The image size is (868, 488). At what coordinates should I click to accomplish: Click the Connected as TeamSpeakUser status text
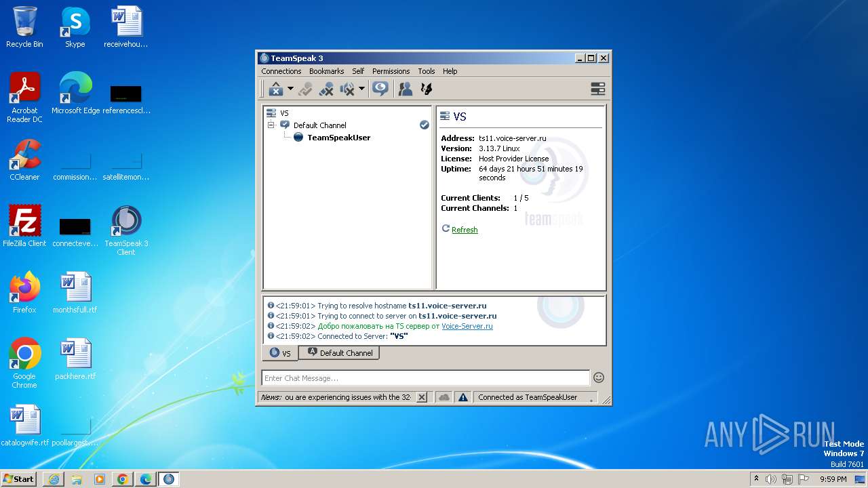(x=528, y=397)
